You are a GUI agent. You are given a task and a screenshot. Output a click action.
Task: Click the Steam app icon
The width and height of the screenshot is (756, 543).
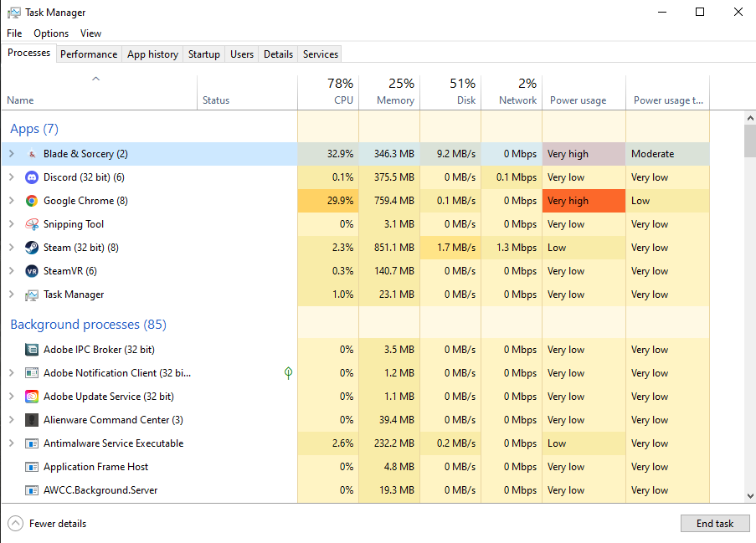pyautogui.click(x=32, y=248)
